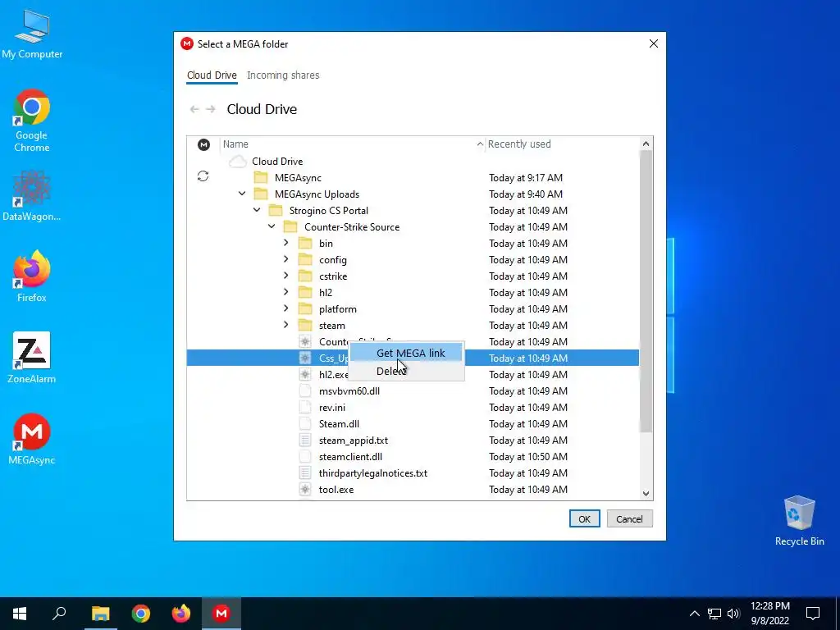Click the MEGA logo column header icon
Viewport: 840px width, 630px height.
(x=203, y=144)
